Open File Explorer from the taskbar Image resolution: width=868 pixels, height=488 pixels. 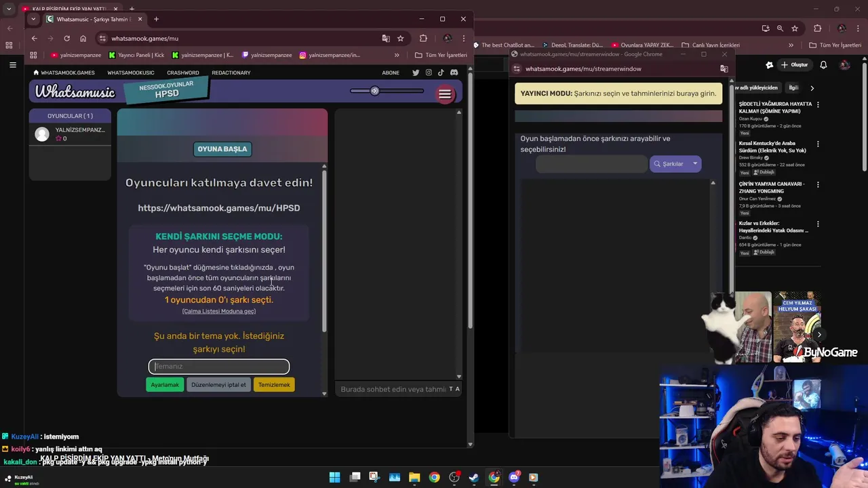pyautogui.click(x=414, y=477)
